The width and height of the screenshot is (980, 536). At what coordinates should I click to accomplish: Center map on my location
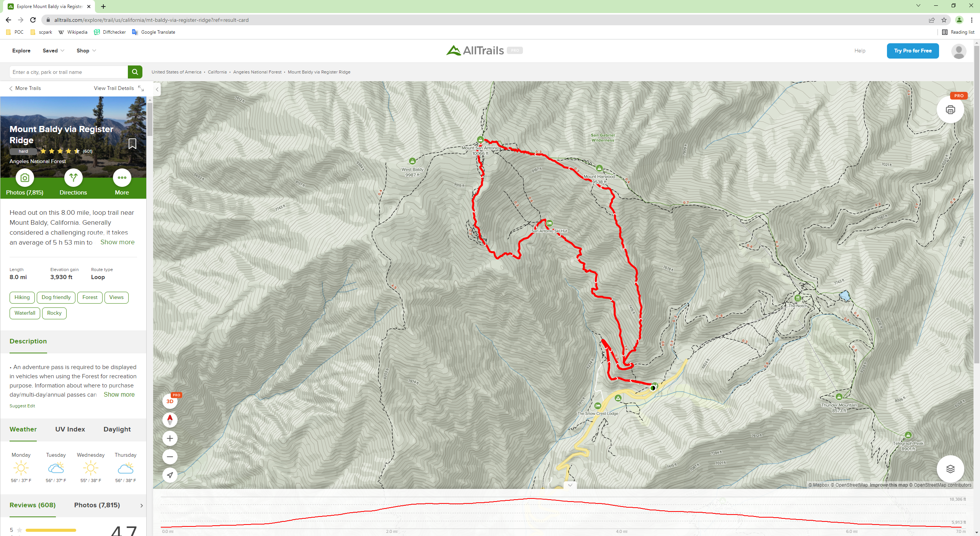(x=170, y=475)
